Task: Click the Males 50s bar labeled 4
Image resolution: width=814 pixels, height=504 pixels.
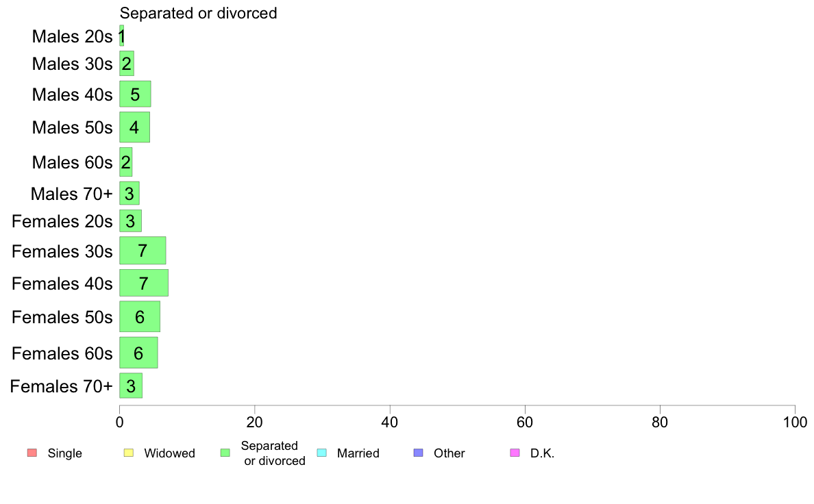Action: click(134, 127)
